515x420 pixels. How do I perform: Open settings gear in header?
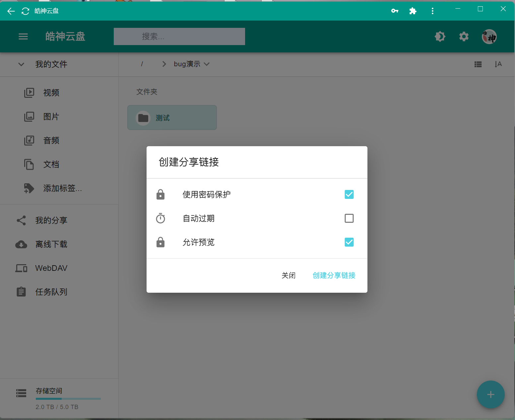[x=464, y=36]
